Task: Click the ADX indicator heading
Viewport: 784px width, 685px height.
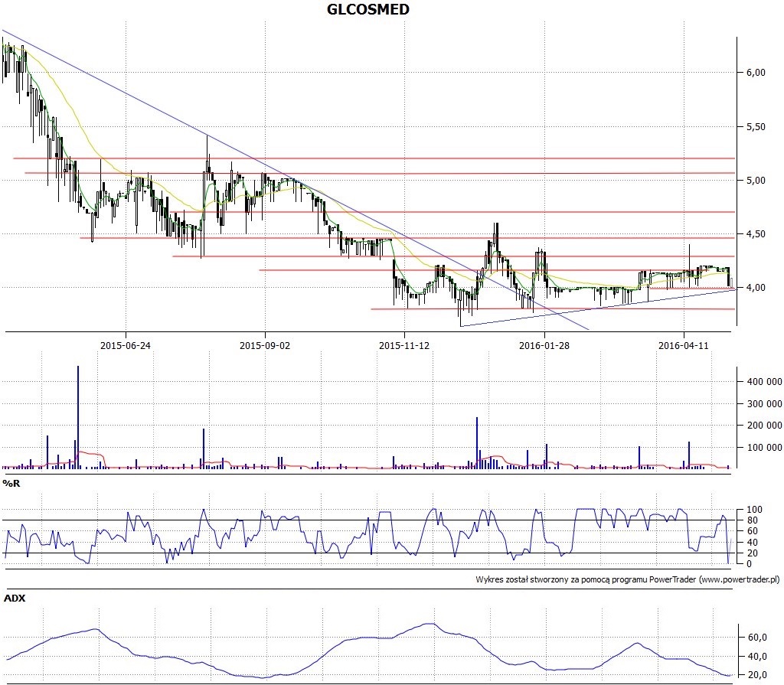Action: point(15,598)
